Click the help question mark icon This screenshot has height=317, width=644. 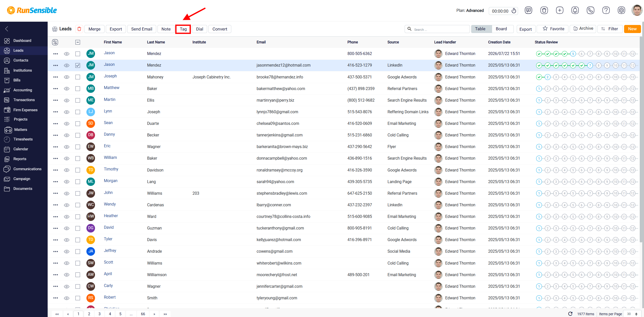pos(606,10)
